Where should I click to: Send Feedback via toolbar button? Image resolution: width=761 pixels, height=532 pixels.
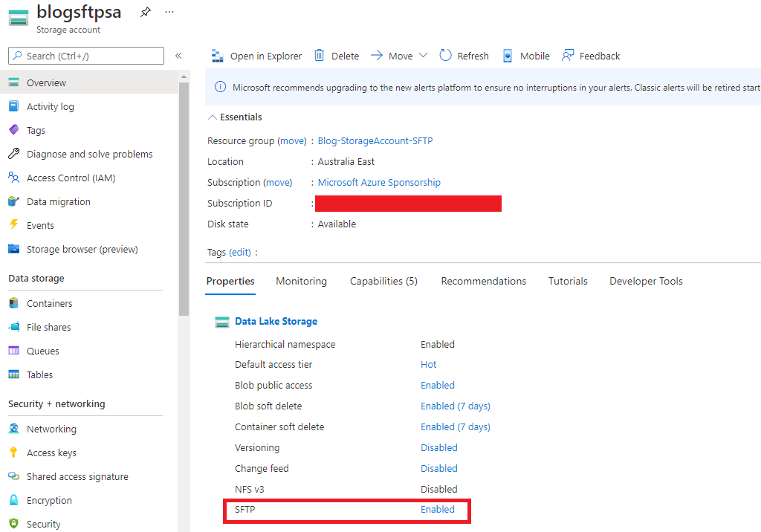tap(591, 56)
